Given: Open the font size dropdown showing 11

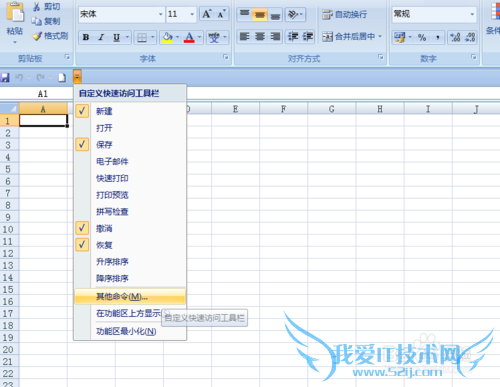Looking at the screenshot, I should (x=192, y=14).
